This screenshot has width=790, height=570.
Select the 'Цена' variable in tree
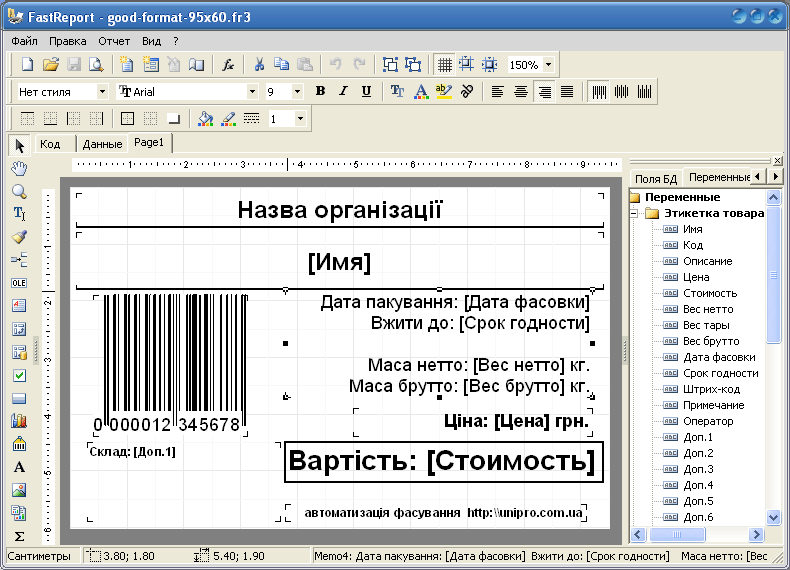(696, 277)
